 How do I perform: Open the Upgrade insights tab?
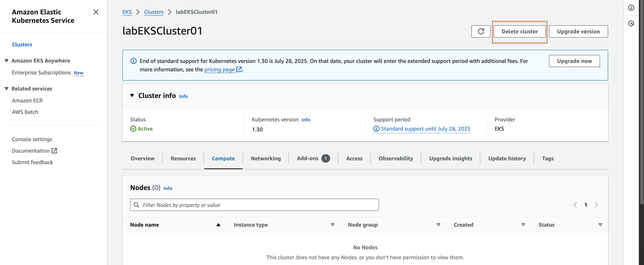451,158
